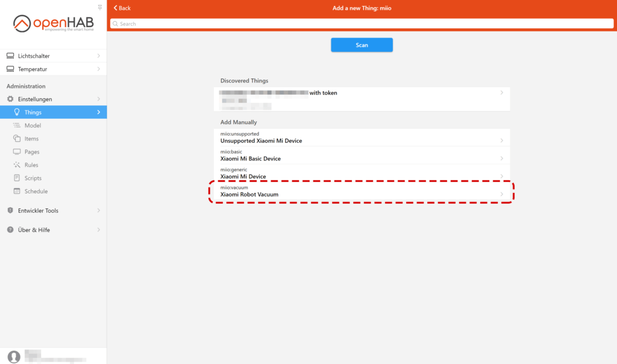The height and width of the screenshot is (364, 617).
Task: Select Xiaomi Robot Vacuum entry
Action: (x=362, y=191)
